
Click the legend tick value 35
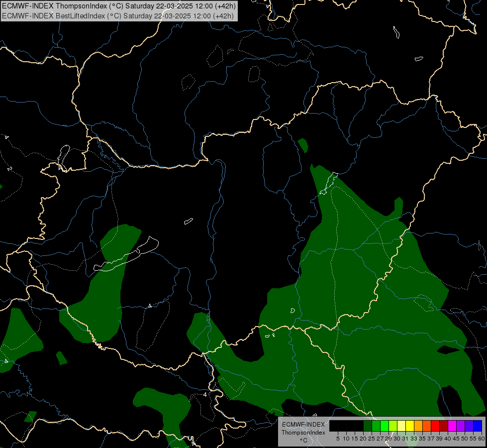[x=422, y=439]
